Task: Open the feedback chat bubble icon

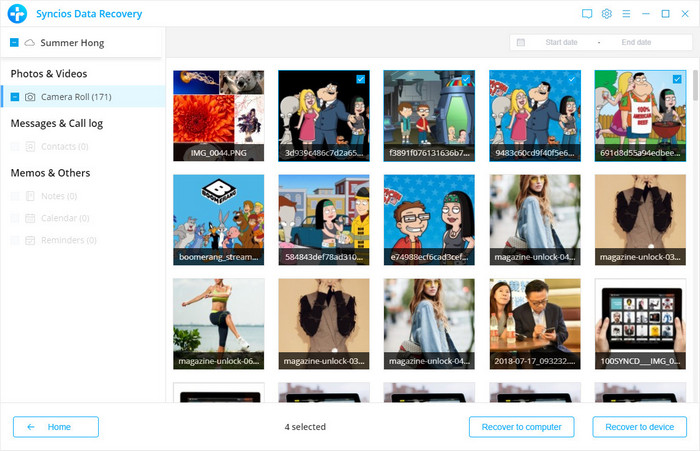Action: [587, 14]
